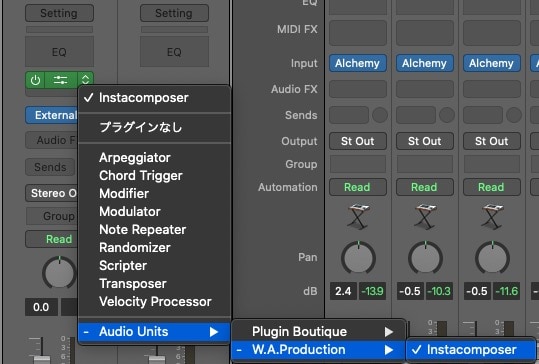This screenshot has height=364, width=539.
Task: Click the -10.3 peak level display
Action: click(x=439, y=291)
